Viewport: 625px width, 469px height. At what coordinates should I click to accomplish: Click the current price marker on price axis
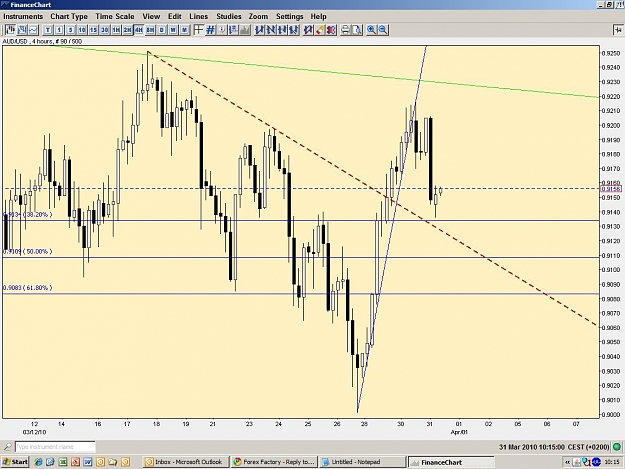click(x=611, y=189)
